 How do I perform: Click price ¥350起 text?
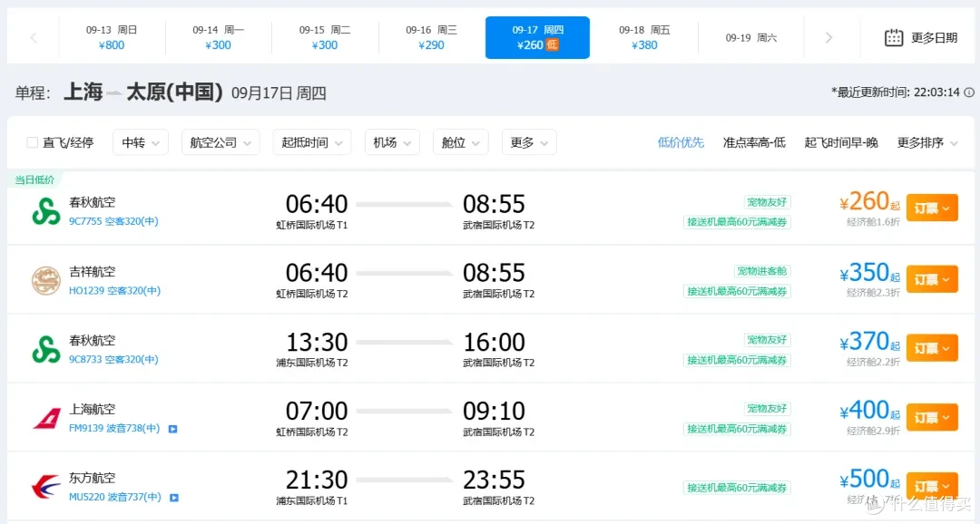pos(869,273)
